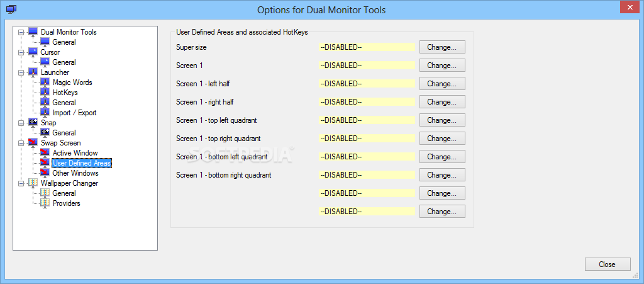Click the Active Window item icon
644x284 pixels.
(x=45, y=153)
